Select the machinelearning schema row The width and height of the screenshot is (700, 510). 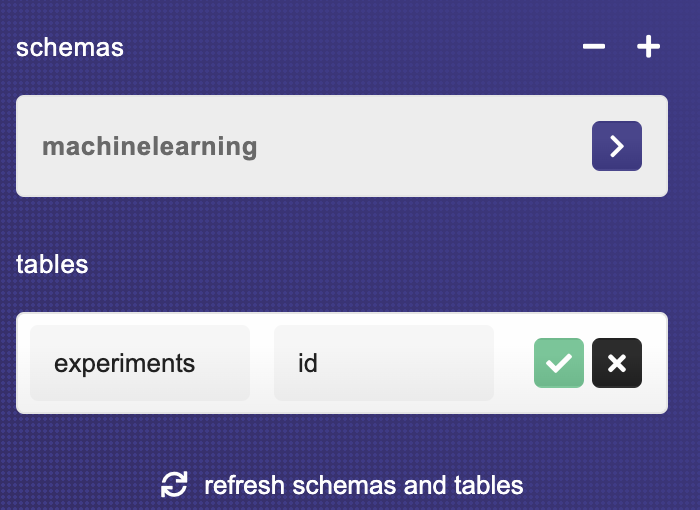coord(342,146)
